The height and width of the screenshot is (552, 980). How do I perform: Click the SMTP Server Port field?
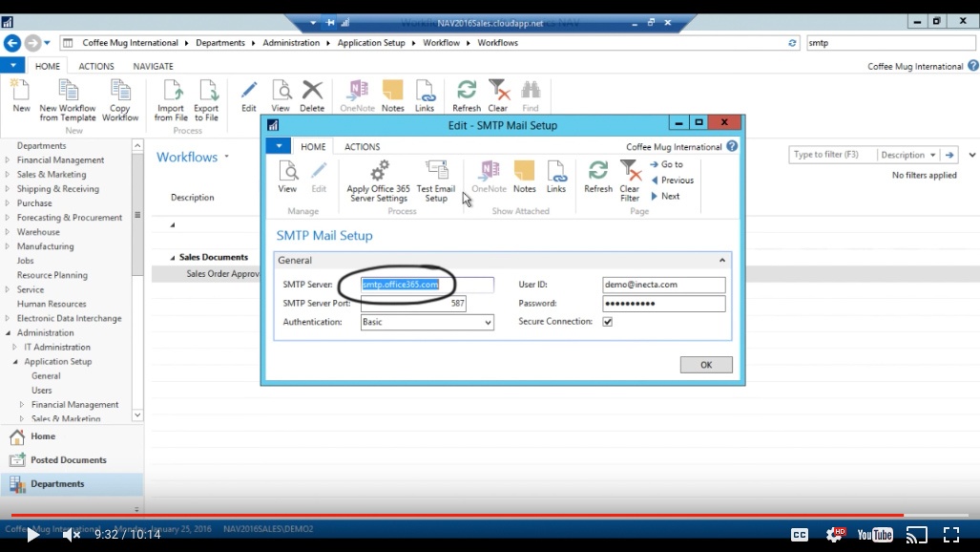(413, 303)
